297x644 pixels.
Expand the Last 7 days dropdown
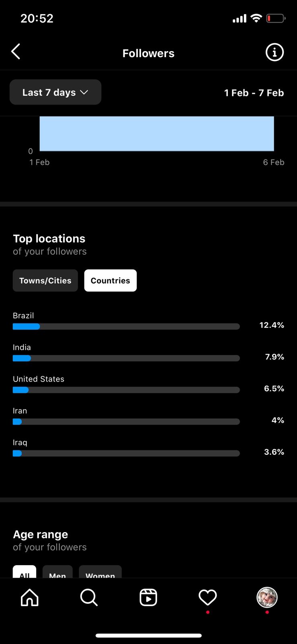click(55, 92)
